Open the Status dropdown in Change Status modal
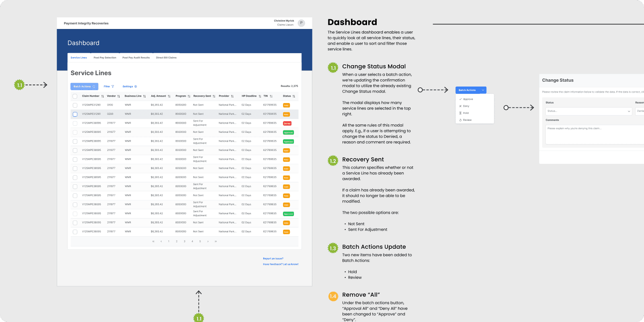 (x=588, y=111)
